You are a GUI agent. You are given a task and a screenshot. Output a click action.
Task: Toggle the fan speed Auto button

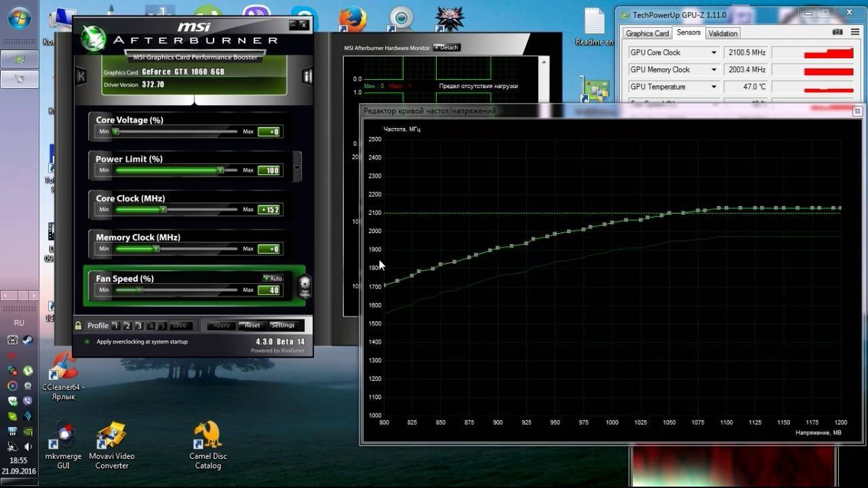point(273,279)
